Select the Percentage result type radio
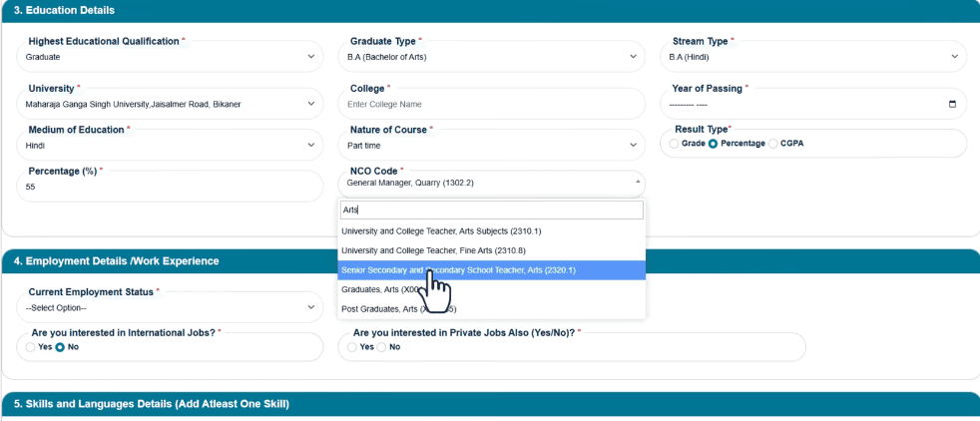Image resolution: width=980 pixels, height=421 pixels. pos(714,144)
